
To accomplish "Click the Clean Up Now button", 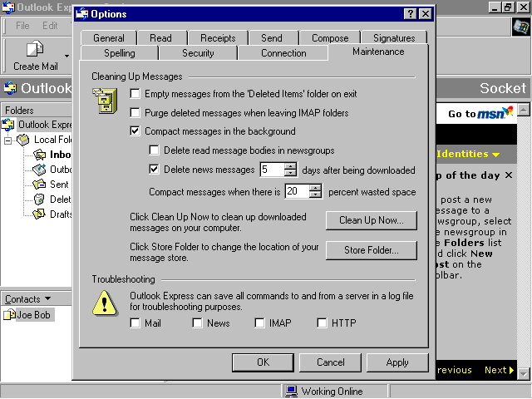I will [372, 220].
